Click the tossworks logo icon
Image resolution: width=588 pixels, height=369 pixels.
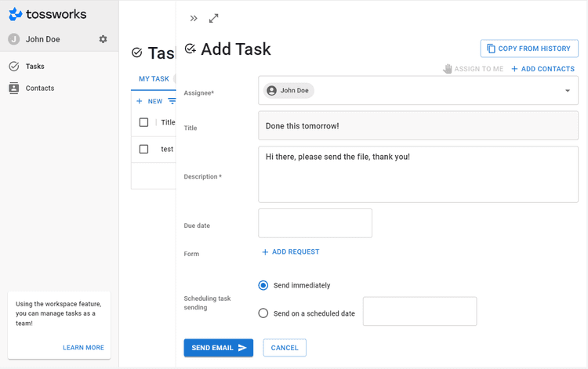[x=15, y=14]
